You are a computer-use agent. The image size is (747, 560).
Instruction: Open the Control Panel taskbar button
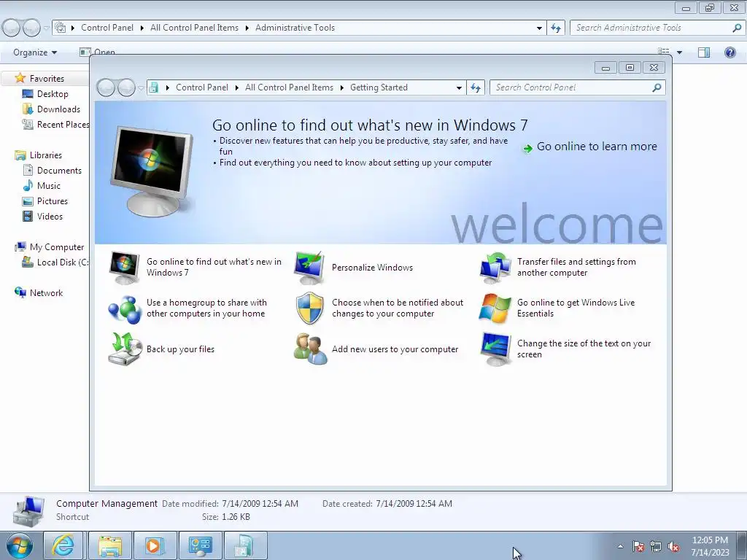click(x=200, y=545)
